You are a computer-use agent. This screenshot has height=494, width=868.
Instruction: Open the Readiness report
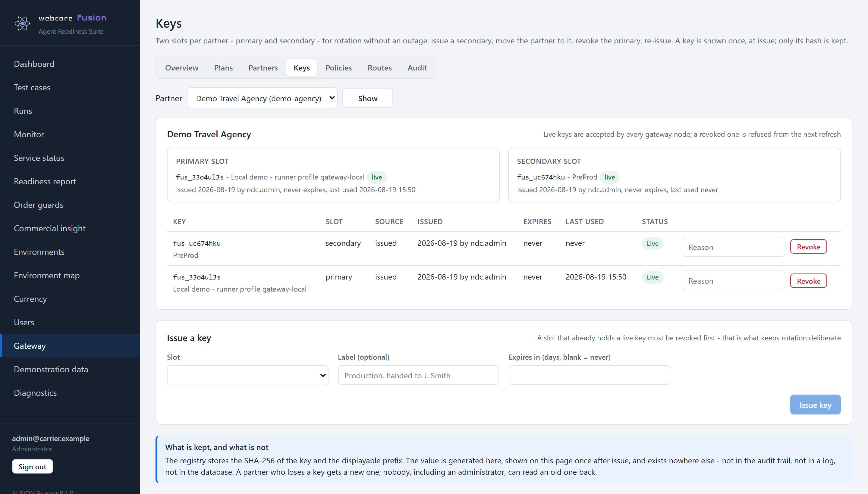pyautogui.click(x=45, y=181)
